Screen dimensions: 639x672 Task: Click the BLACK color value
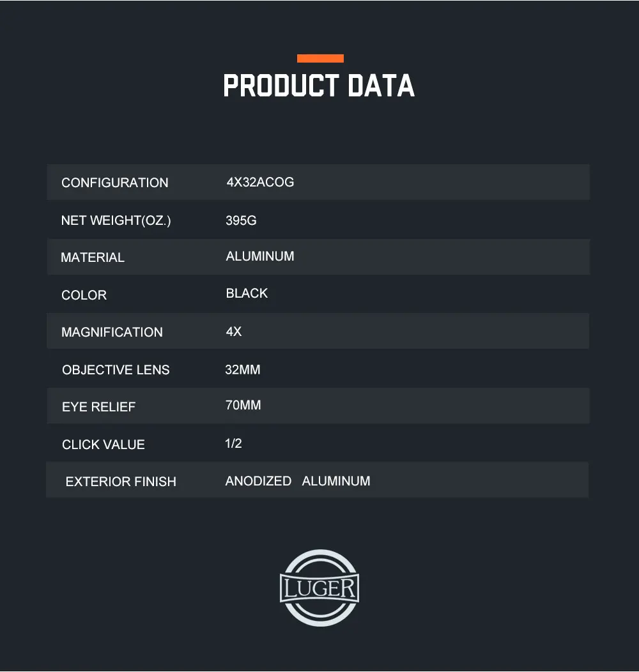[247, 293]
